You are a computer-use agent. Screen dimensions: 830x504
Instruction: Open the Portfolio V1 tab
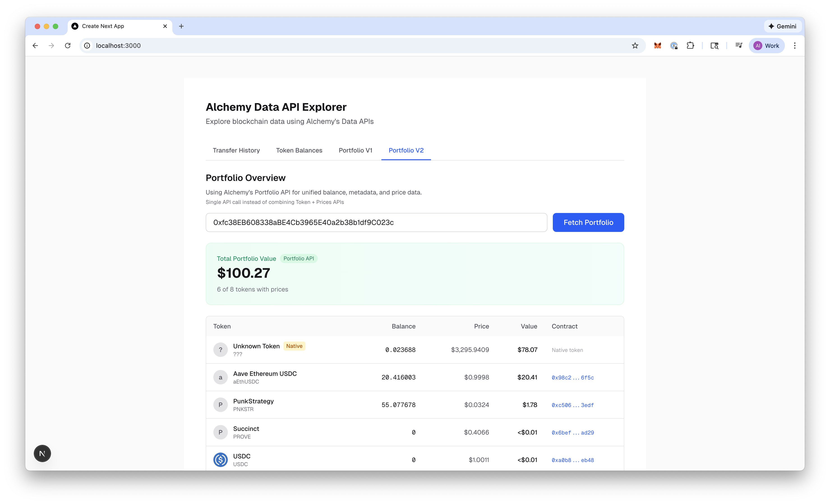[x=355, y=150]
